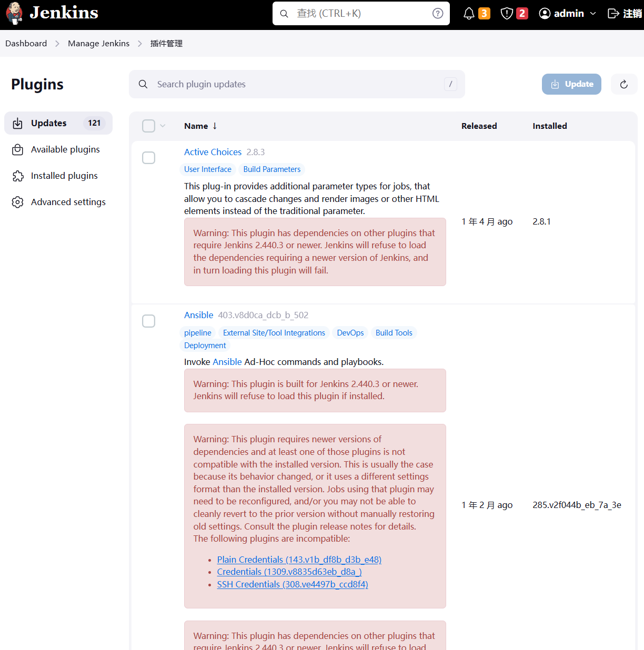The image size is (644, 650).
Task: Click the Jenkins title text in header
Action: click(64, 13)
